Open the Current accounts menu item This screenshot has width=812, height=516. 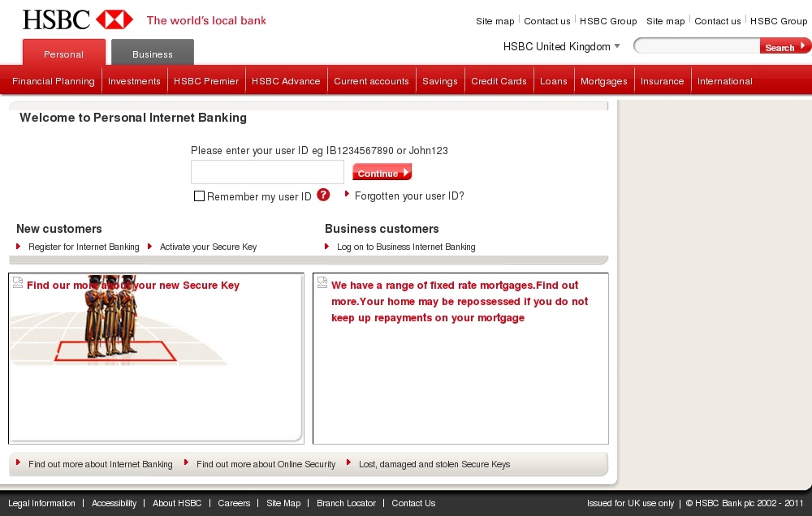(x=371, y=81)
